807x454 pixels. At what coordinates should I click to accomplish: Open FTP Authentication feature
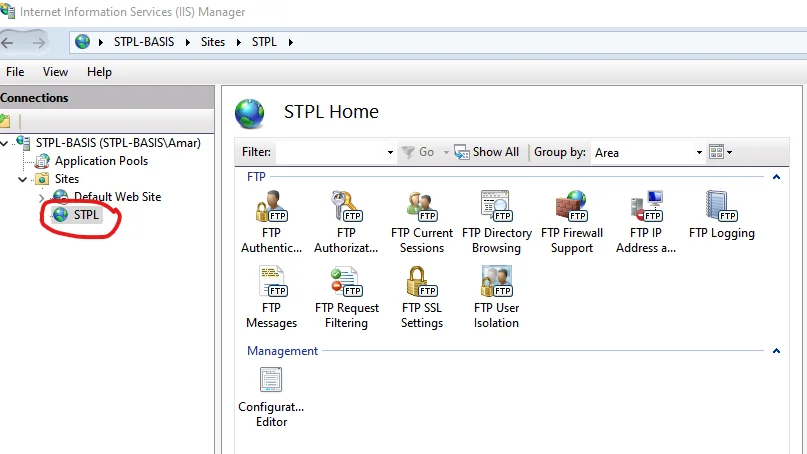click(x=271, y=222)
